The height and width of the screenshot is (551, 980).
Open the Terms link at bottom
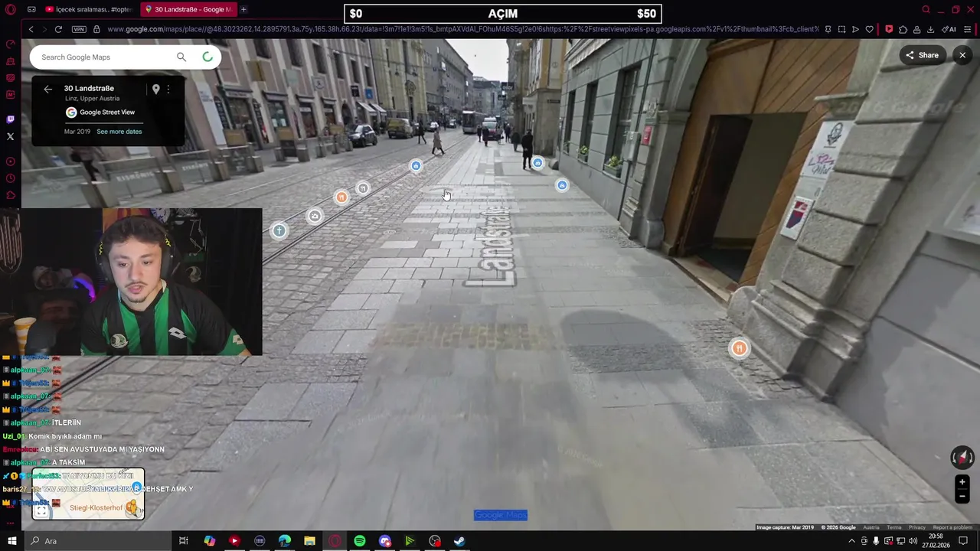(894, 527)
